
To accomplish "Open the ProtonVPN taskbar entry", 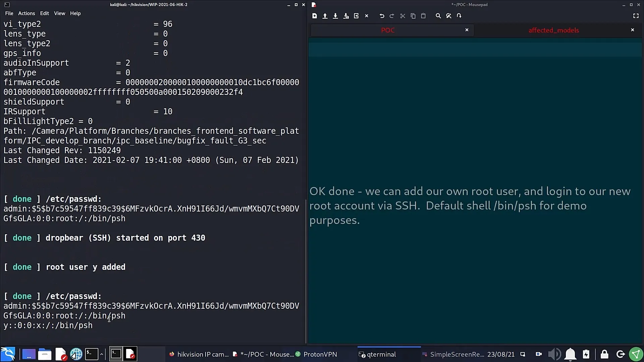I will pos(316,354).
